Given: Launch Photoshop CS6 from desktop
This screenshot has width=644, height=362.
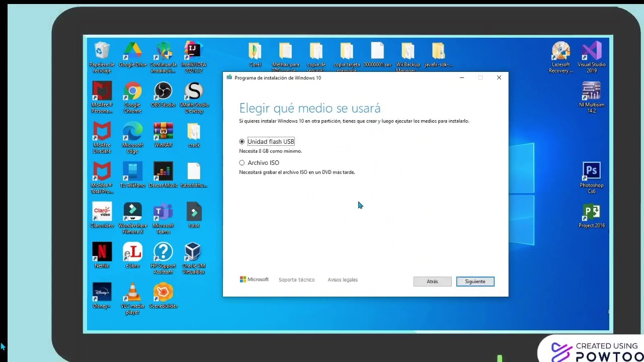Looking at the screenshot, I should 592,171.
